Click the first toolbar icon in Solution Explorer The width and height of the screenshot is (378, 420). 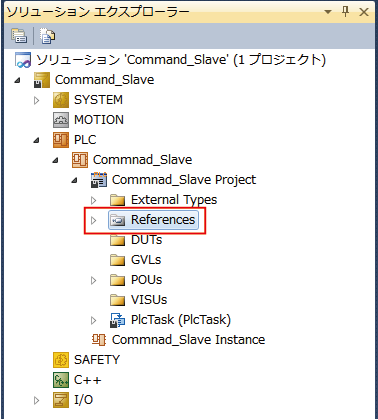tap(19, 36)
